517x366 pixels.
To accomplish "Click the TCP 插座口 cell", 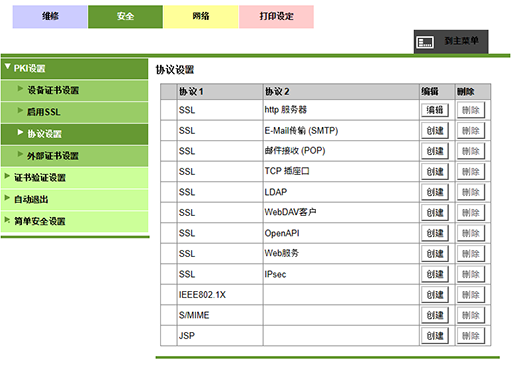I will pos(341,172).
